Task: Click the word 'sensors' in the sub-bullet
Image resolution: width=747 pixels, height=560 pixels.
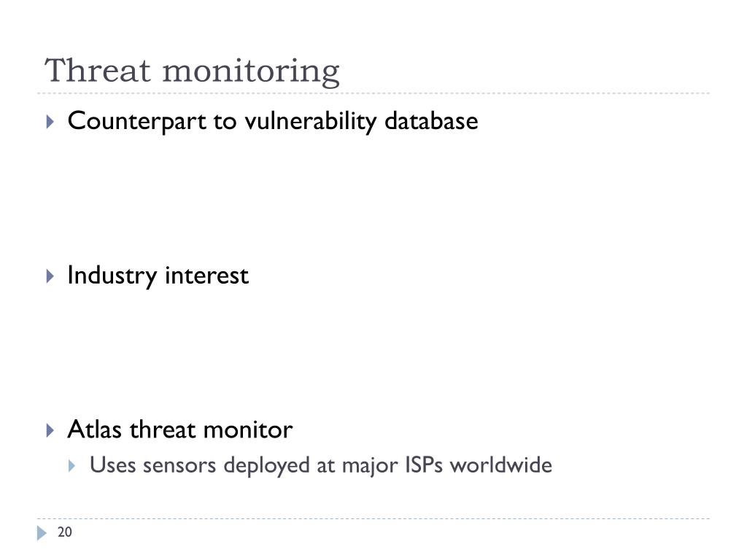Action: click(179, 465)
